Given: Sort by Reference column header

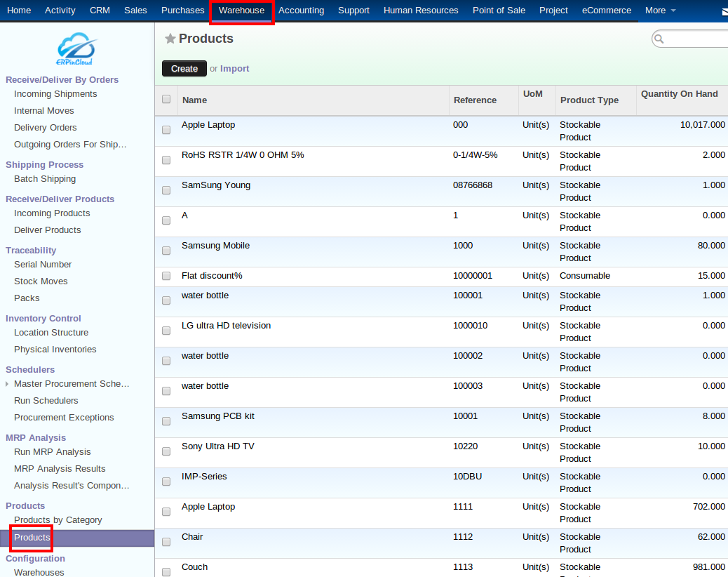Looking at the screenshot, I should (475, 100).
